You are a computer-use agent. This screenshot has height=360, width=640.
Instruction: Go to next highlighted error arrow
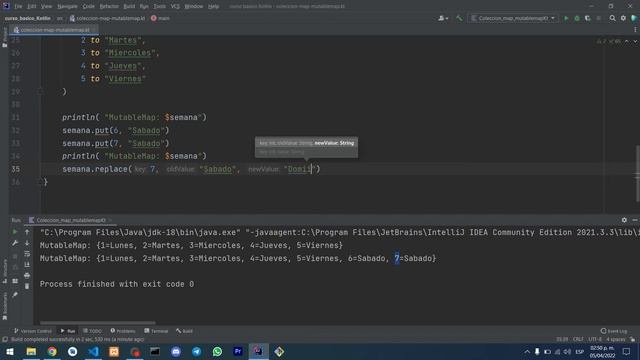point(635,41)
